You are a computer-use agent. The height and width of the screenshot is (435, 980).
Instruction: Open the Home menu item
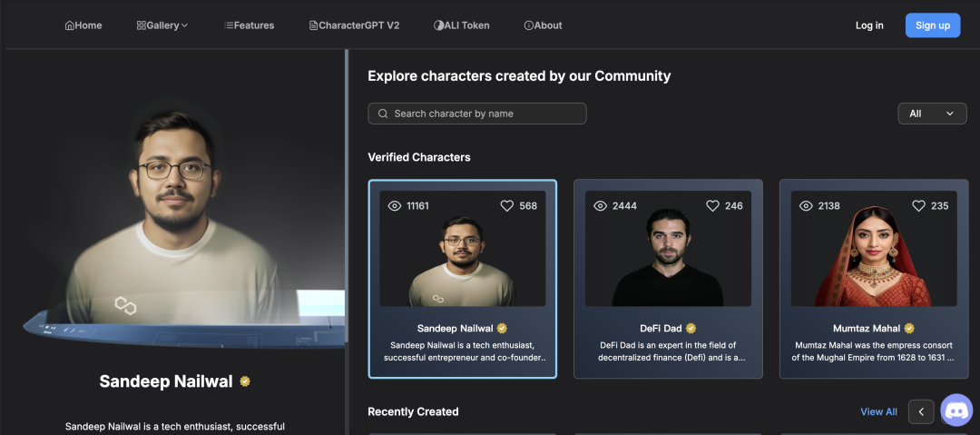pyautogui.click(x=83, y=25)
